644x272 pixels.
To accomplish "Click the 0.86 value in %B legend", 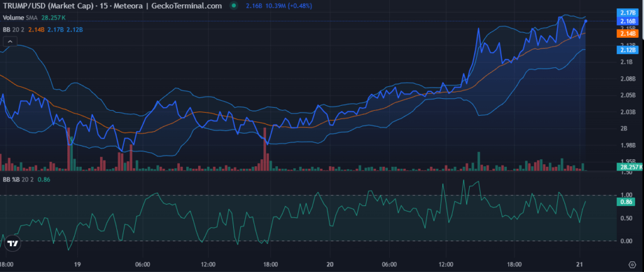I will (x=43, y=179).
